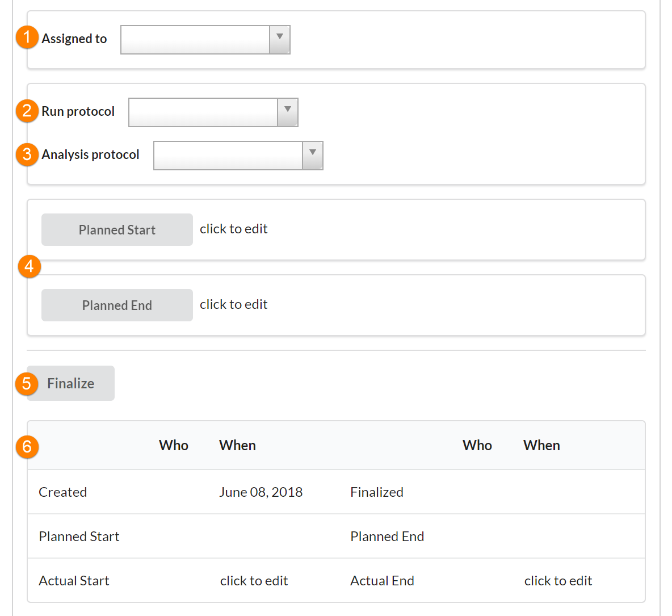The height and width of the screenshot is (616, 672).
Task: Click the orange number 3 badge
Action: tap(27, 154)
